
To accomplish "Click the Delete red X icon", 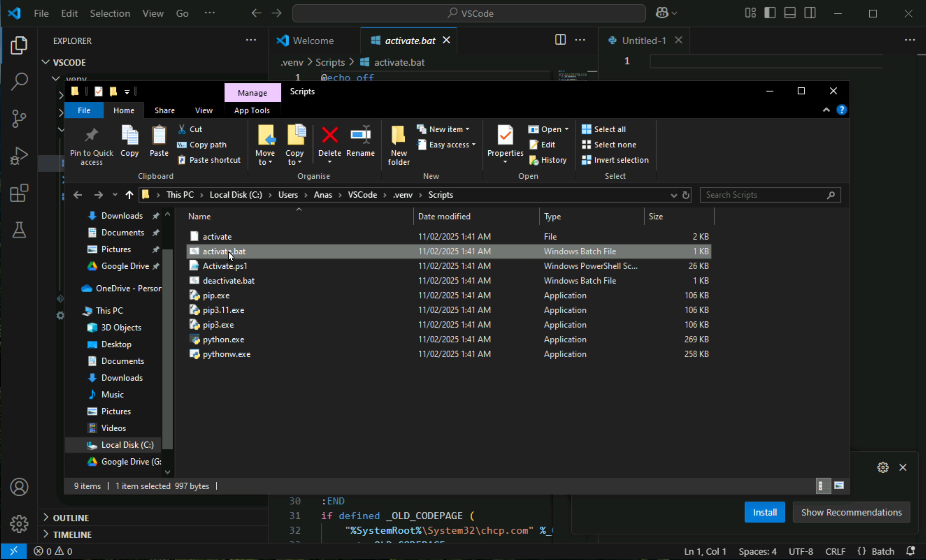I will 329,135.
